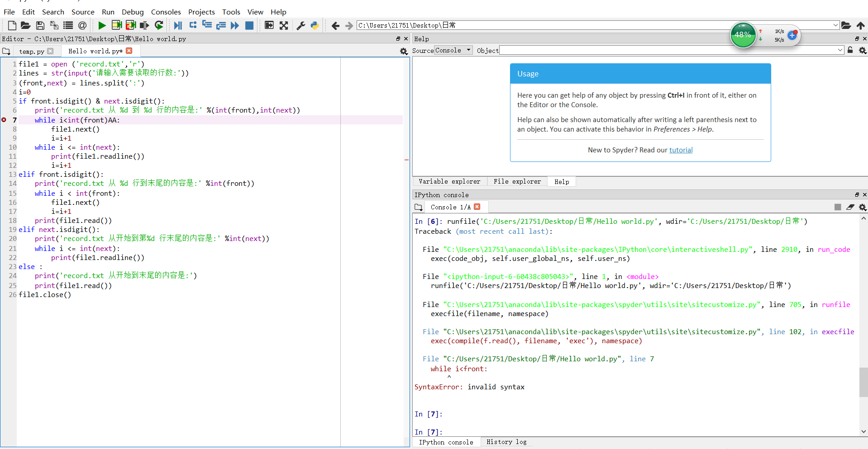
Task: Select the Console 1/A tab
Action: (x=451, y=207)
